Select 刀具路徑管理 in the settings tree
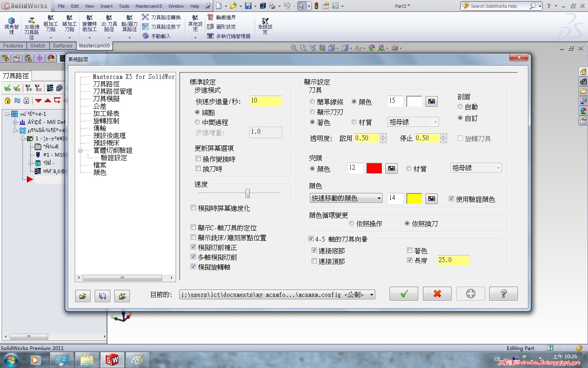Image resolution: width=588 pixels, height=368 pixels. point(113,91)
